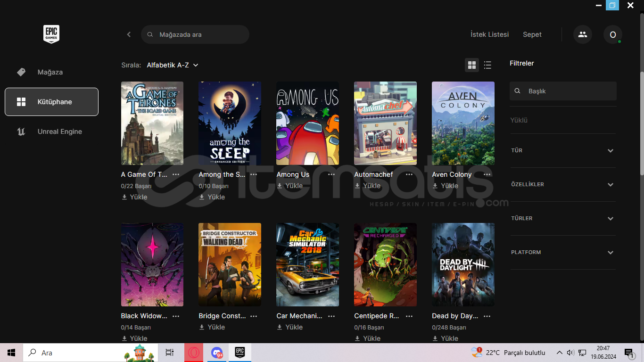Open the Aven Colony cover thumbnail
Viewport: 644px width, 362px height.
coord(463,123)
